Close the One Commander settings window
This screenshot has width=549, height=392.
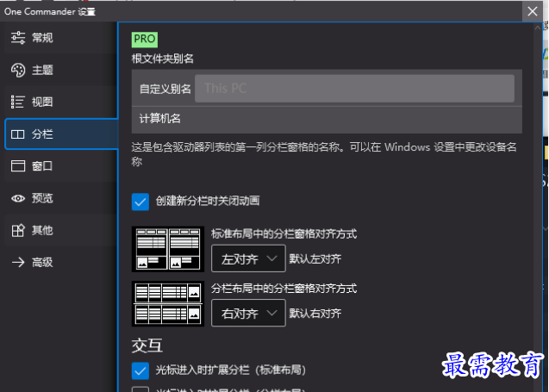[533, 11]
